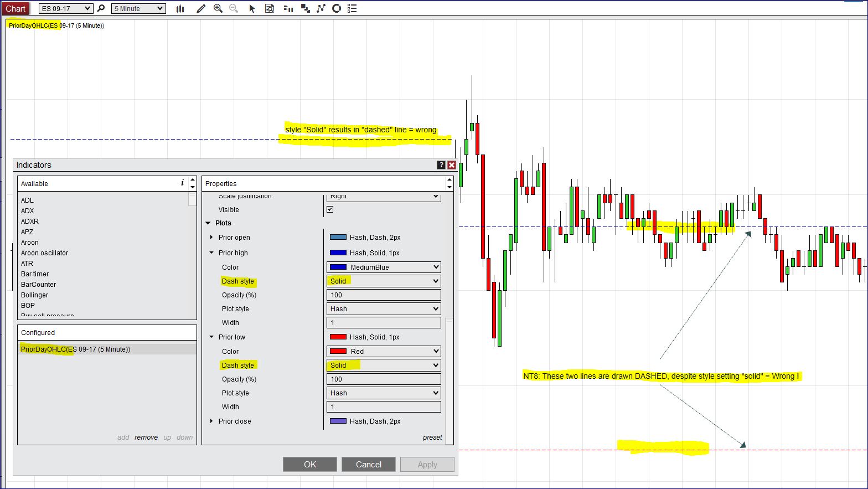868x489 pixels.
Task: Open the Prior low Color dropdown
Action: click(384, 351)
